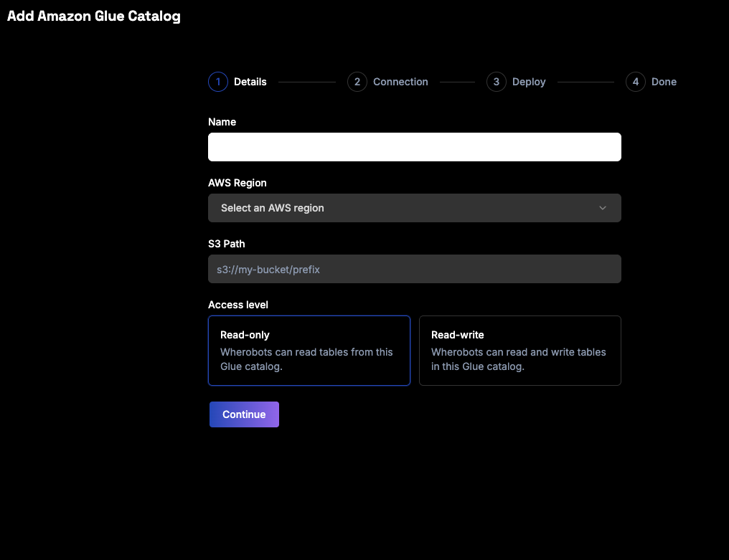The image size is (729, 560).
Task: Click the step 3 circle icon
Action: coord(496,82)
